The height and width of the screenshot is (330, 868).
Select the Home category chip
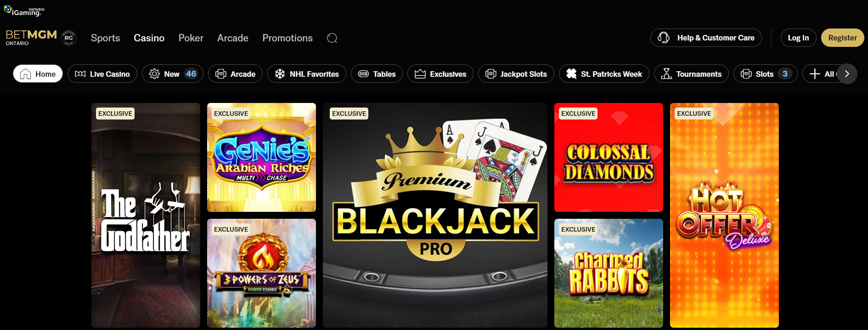[38, 74]
